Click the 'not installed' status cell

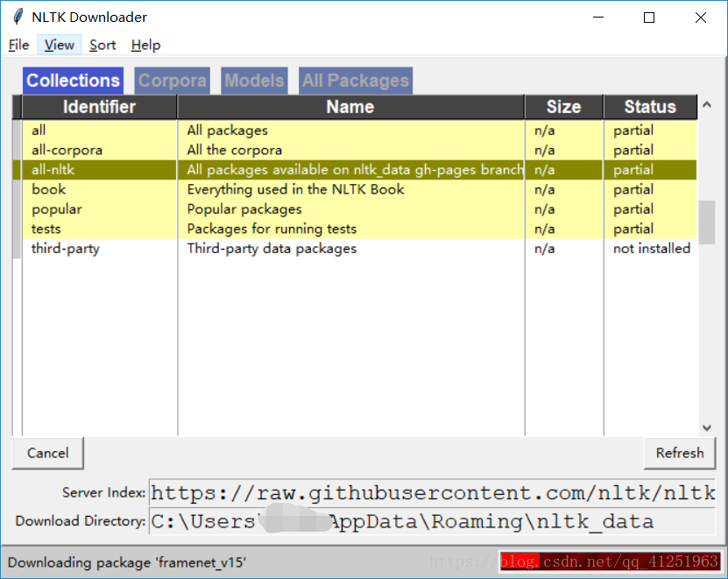click(650, 249)
